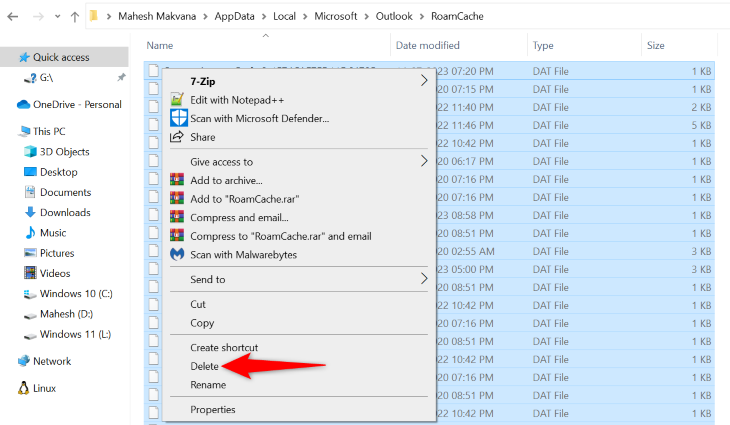Viewport: 730px width, 425px height.
Task: Choose Delete from the context menu
Action: tap(204, 366)
